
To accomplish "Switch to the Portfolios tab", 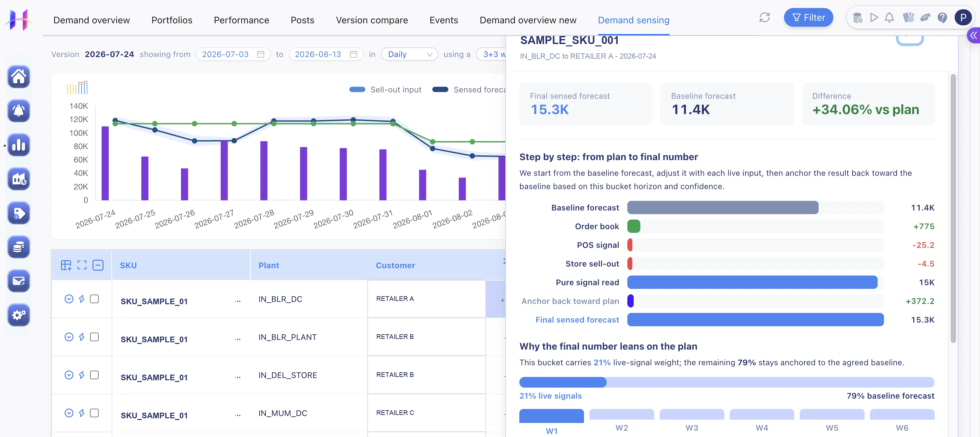I will click(172, 20).
